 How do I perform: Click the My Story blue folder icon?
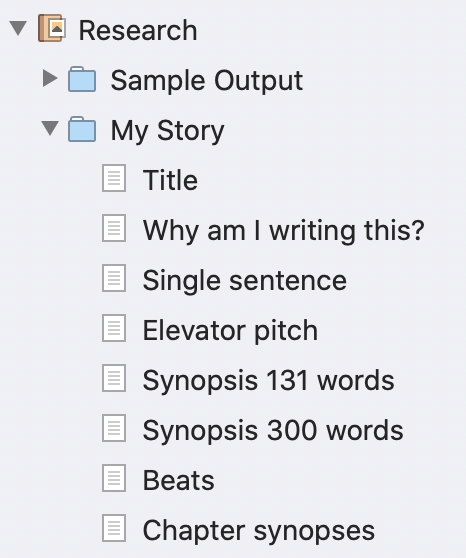click(82, 129)
